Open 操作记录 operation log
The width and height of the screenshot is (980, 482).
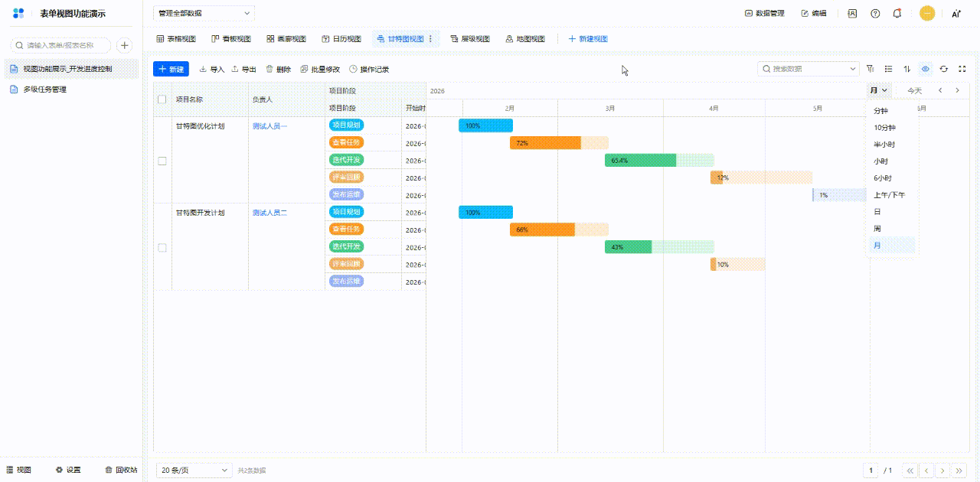click(x=369, y=69)
